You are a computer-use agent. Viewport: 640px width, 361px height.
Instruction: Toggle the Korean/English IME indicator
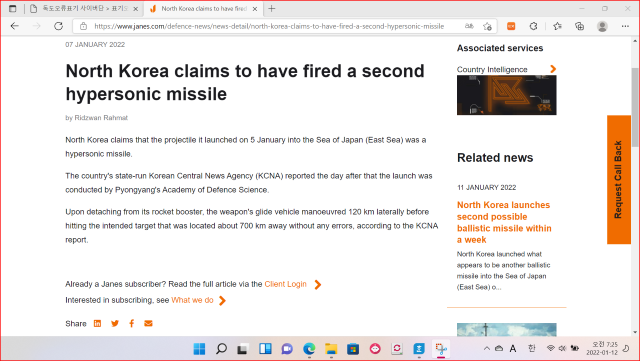click(x=531, y=348)
